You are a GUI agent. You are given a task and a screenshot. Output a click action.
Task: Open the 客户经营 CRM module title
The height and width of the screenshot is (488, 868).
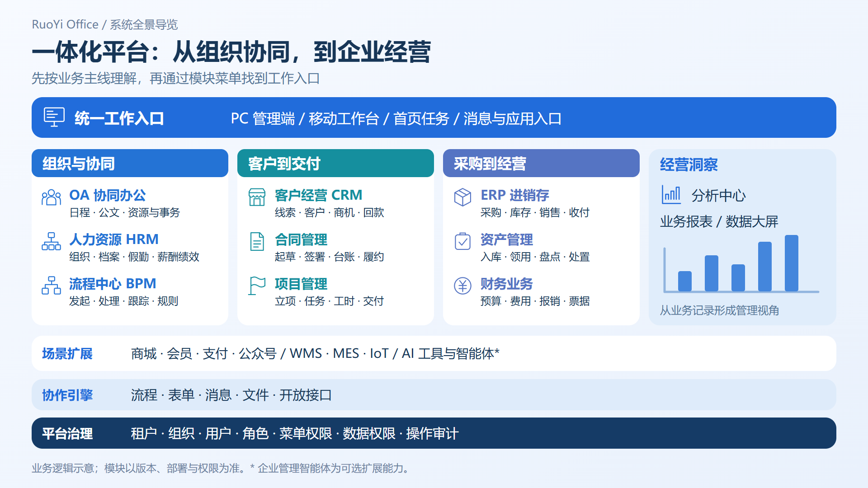[319, 195]
